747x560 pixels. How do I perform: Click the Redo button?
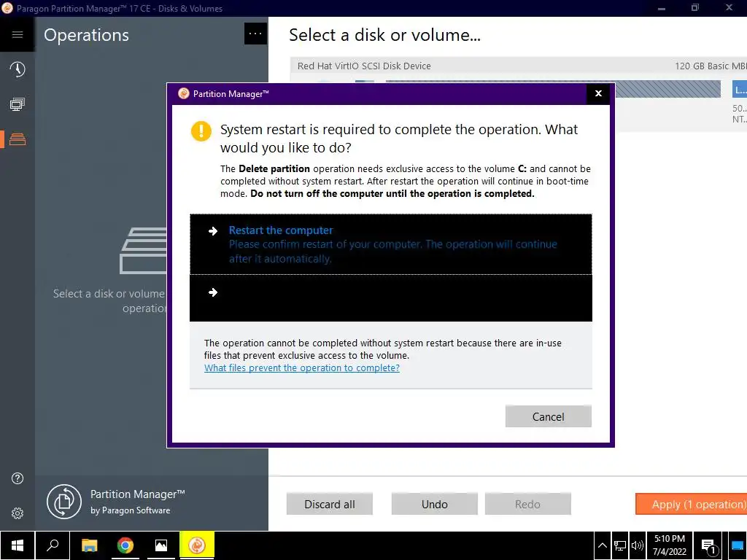click(528, 505)
